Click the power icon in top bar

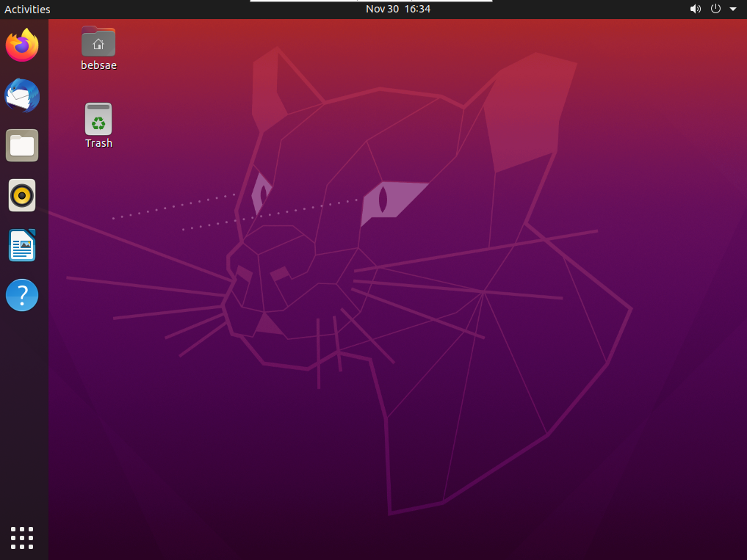tap(715, 9)
